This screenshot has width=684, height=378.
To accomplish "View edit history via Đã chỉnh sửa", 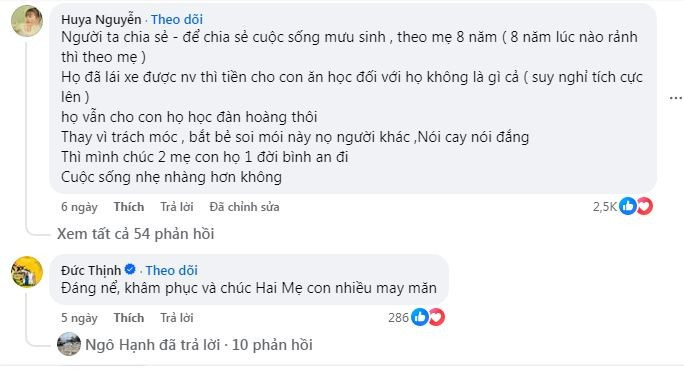I will tap(244, 207).
